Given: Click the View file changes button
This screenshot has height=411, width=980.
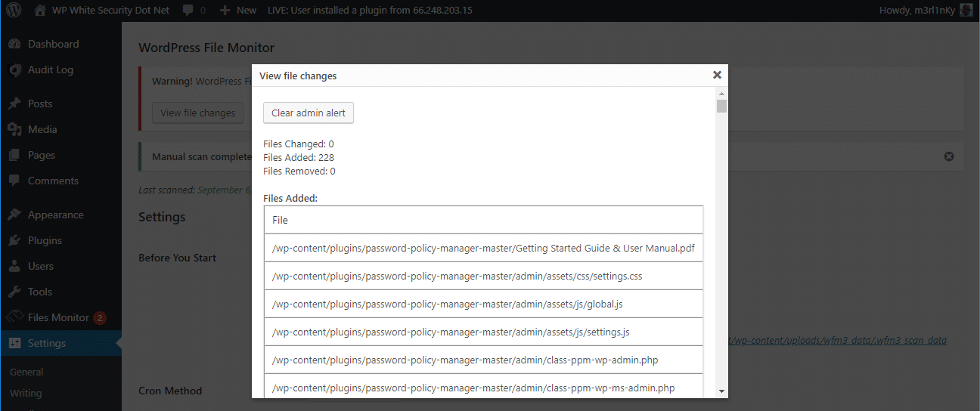Looking at the screenshot, I should 197,113.
